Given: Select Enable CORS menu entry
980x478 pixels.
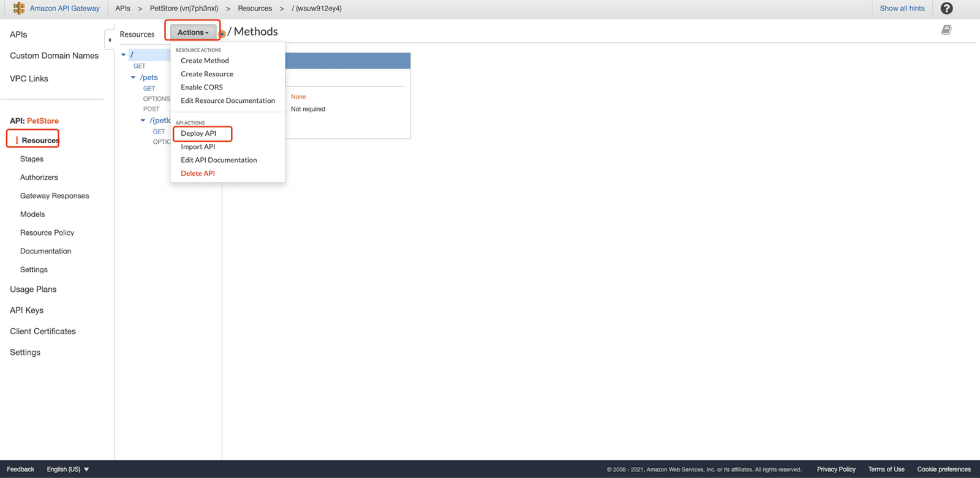Looking at the screenshot, I should point(202,88).
